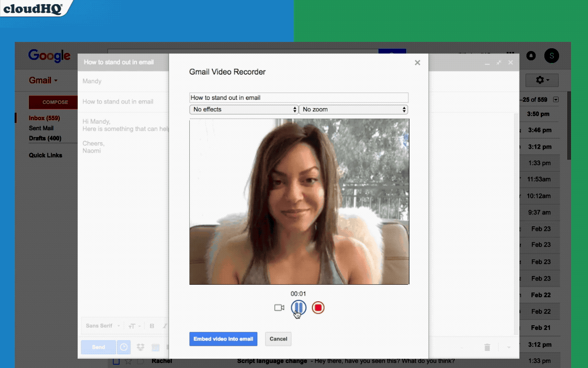Screen dimensions: 588x368
Task: Click the notifications bell icon
Action: 531,56
